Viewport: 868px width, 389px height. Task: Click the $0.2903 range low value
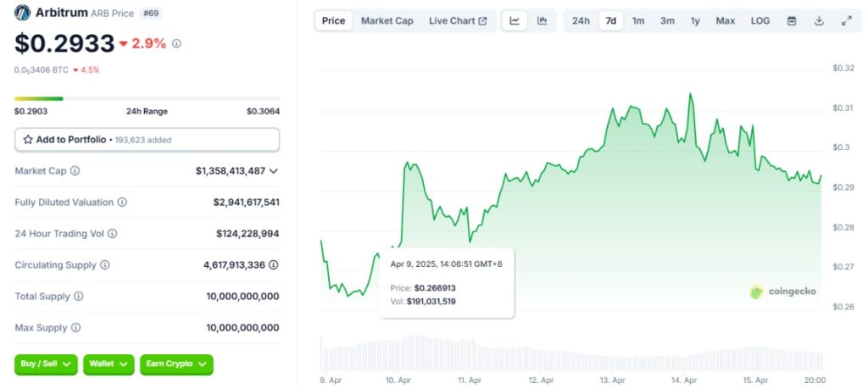31,111
